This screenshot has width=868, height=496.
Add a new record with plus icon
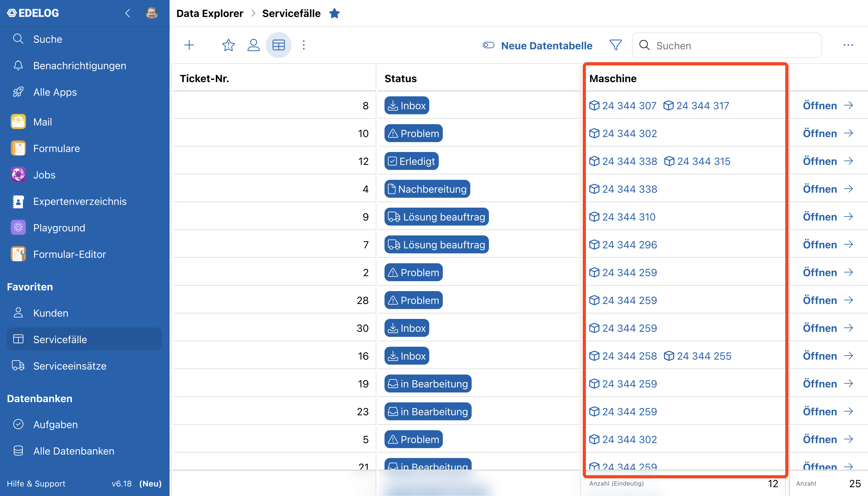click(x=189, y=45)
